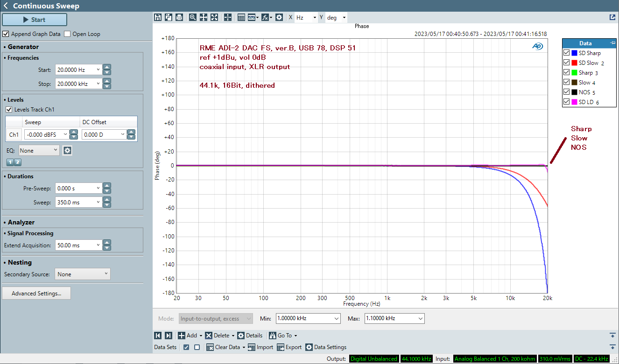Click the fx derived result icon
Screen dimensions: 619x364
click(265, 17)
